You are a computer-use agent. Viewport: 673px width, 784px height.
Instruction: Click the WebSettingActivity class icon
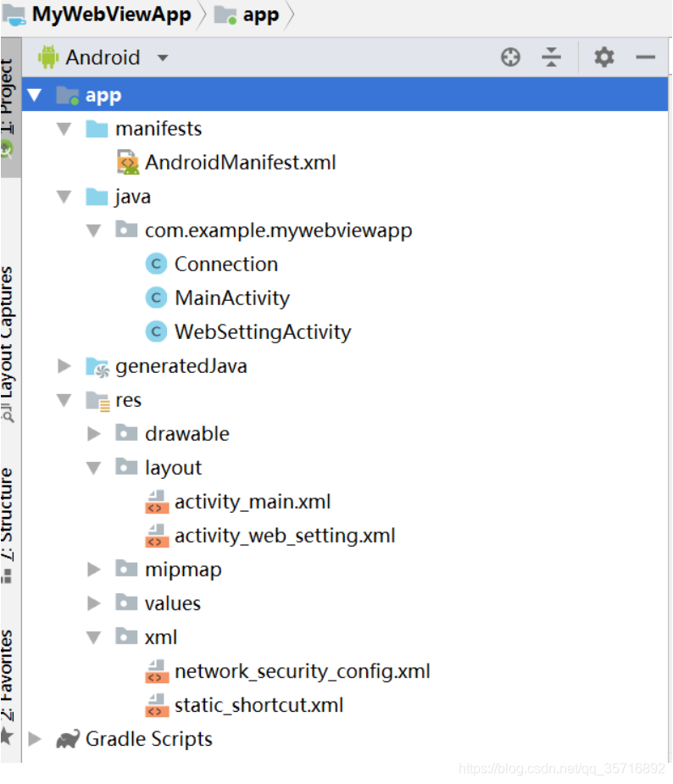156,331
